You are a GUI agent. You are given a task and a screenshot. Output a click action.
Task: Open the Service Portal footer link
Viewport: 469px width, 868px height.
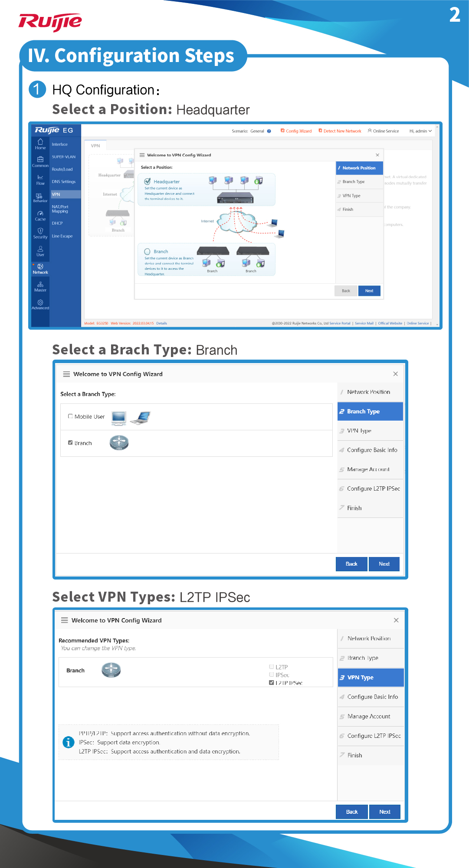(340, 323)
